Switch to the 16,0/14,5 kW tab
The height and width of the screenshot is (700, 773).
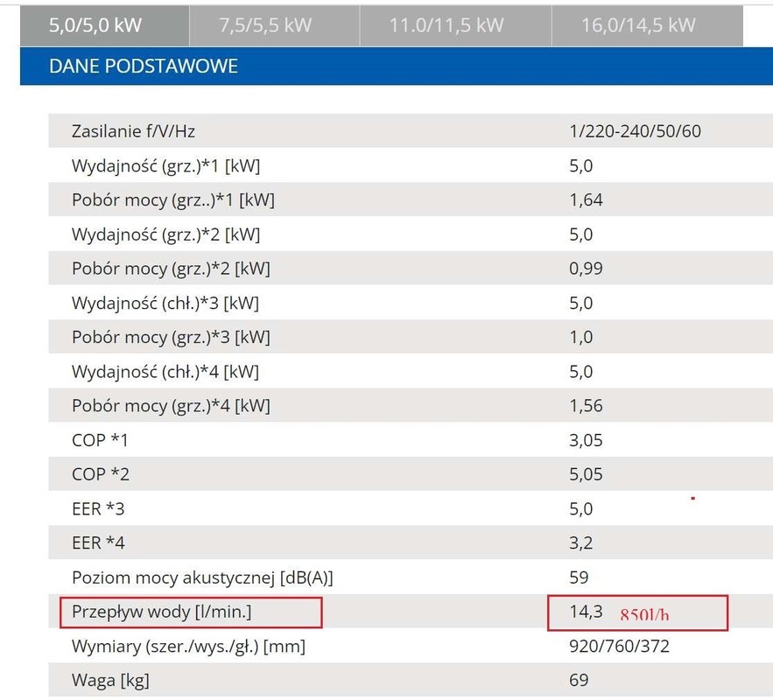[x=638, y=25]
